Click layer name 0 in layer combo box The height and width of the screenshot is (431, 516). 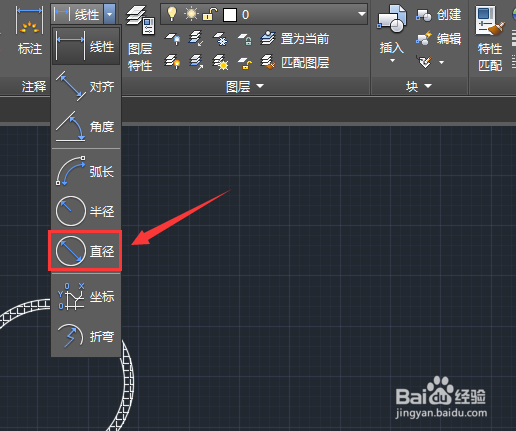[x=246, y=15]
